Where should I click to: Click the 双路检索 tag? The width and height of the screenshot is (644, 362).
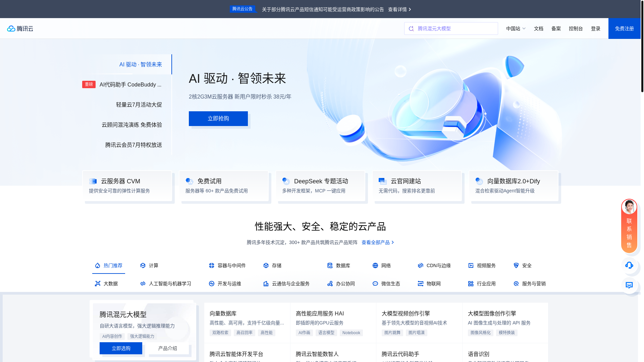220,333
